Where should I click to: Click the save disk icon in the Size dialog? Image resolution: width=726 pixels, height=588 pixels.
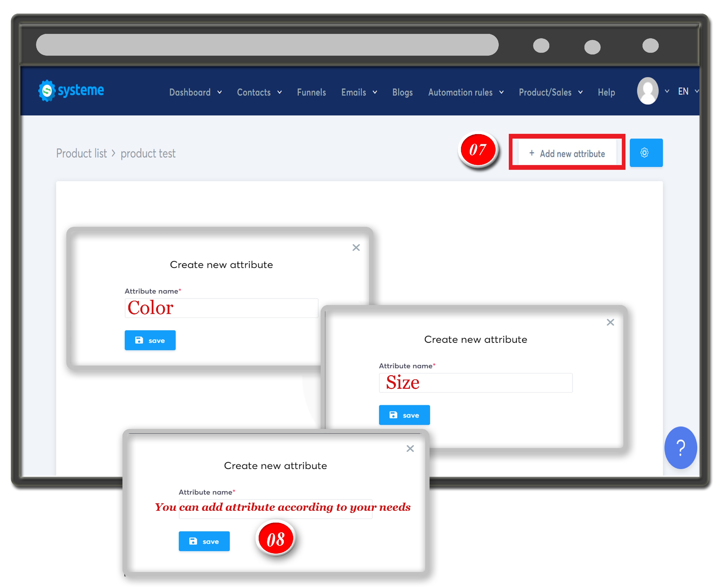click(x=393, y=415)
